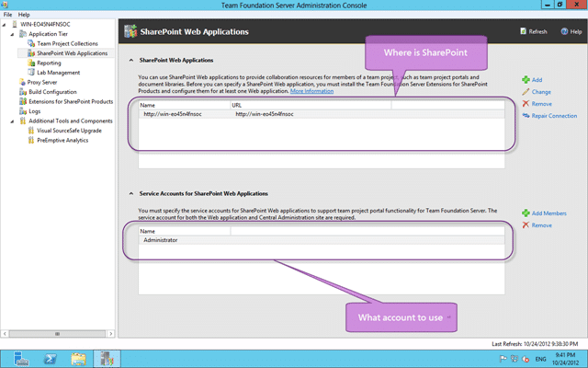Click the pencil Change icon

pyautogui.click(x=526, y=92)
